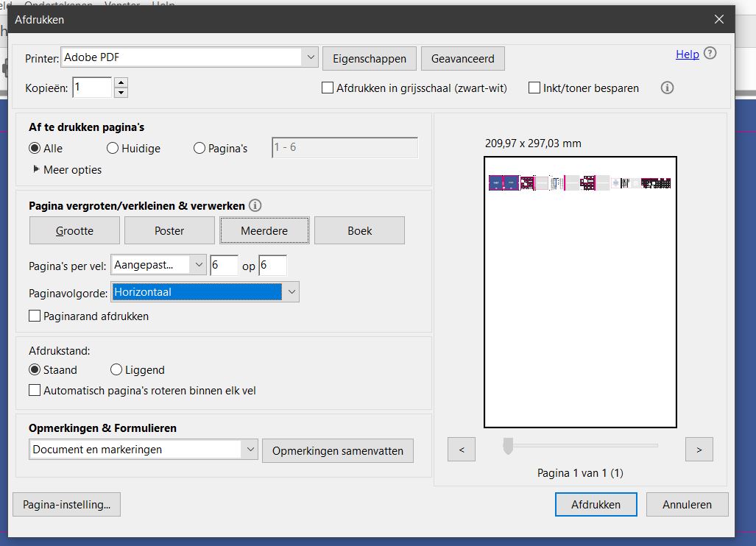Show next preview page with right arrow
This screenshot has width=756, height=546.
point(698,449)
